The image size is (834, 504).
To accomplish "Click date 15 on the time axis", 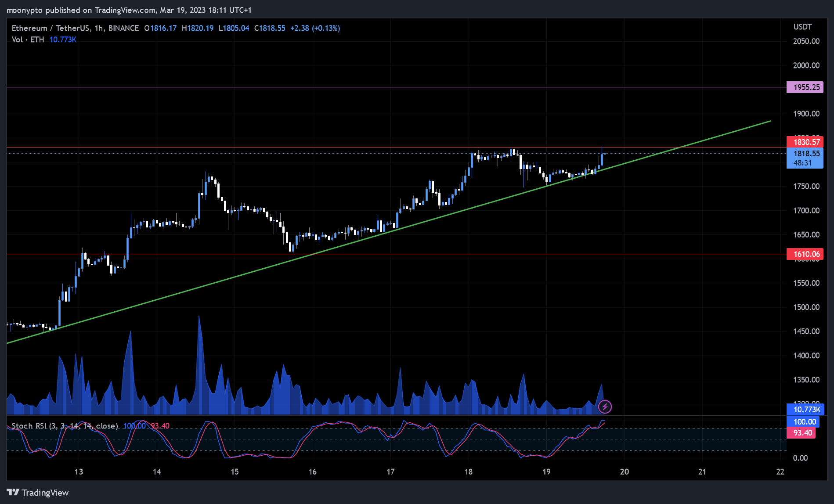I will click(x=235, y=472).
